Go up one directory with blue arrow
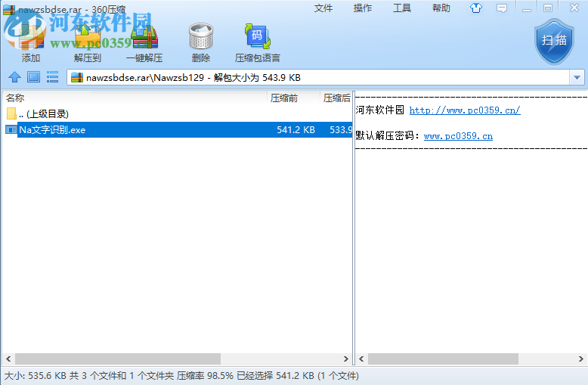This screenshot has height=385, width=588. 14,77
